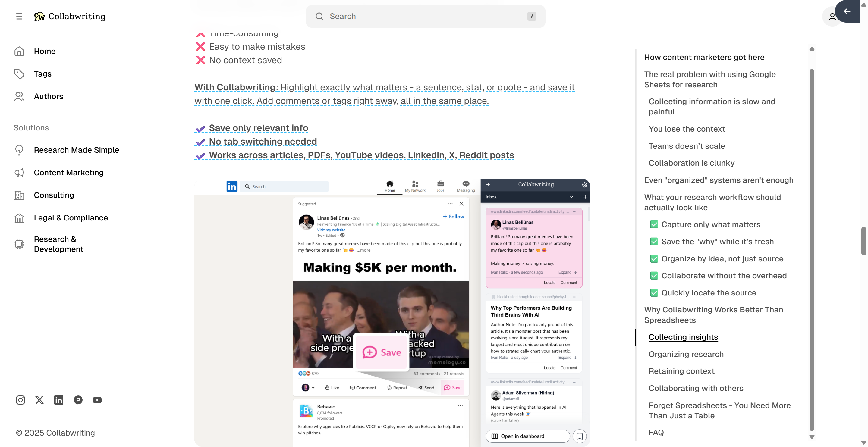Click Open in dashboard button
This screenshot has height=447, width=868.
527,436
